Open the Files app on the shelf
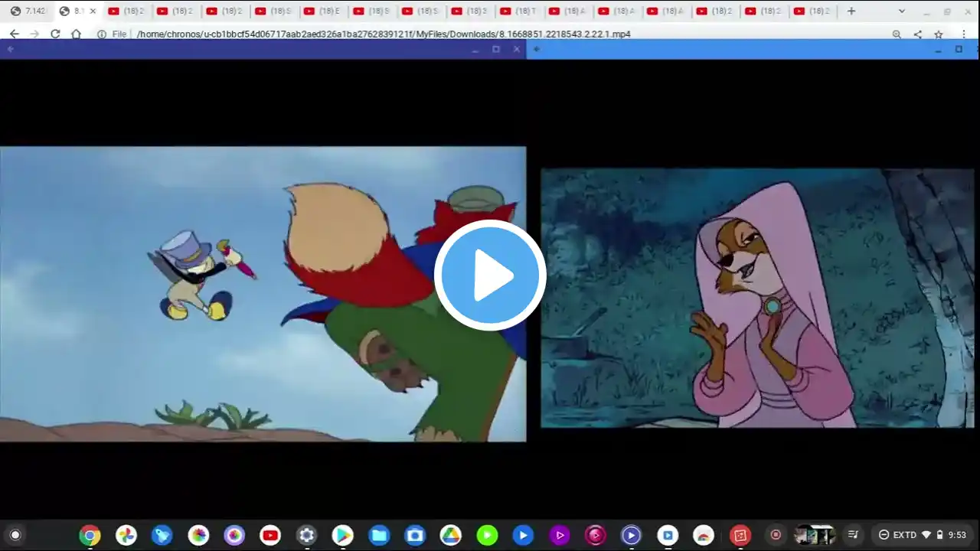The width and height of the screenshot is (980, 551). pos(379,535)
